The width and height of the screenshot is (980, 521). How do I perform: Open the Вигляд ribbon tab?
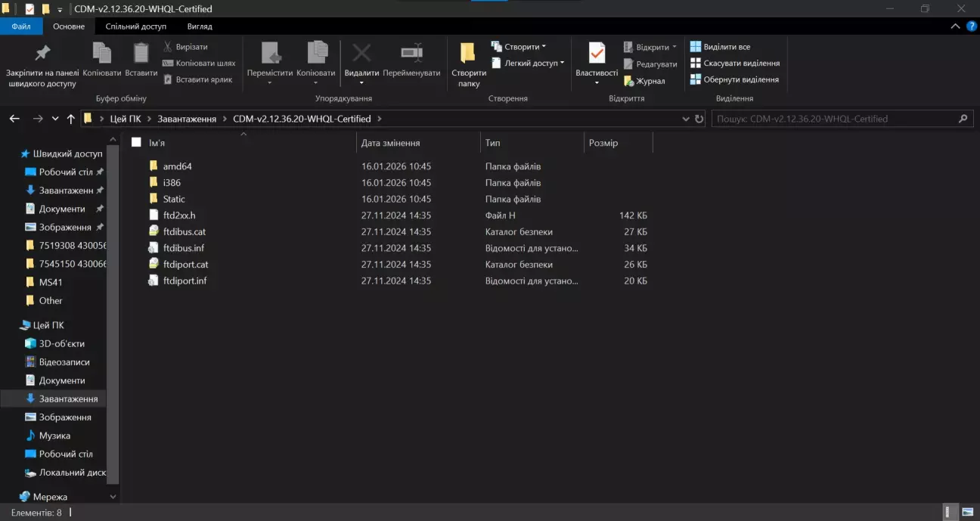[x=200, y=26]
